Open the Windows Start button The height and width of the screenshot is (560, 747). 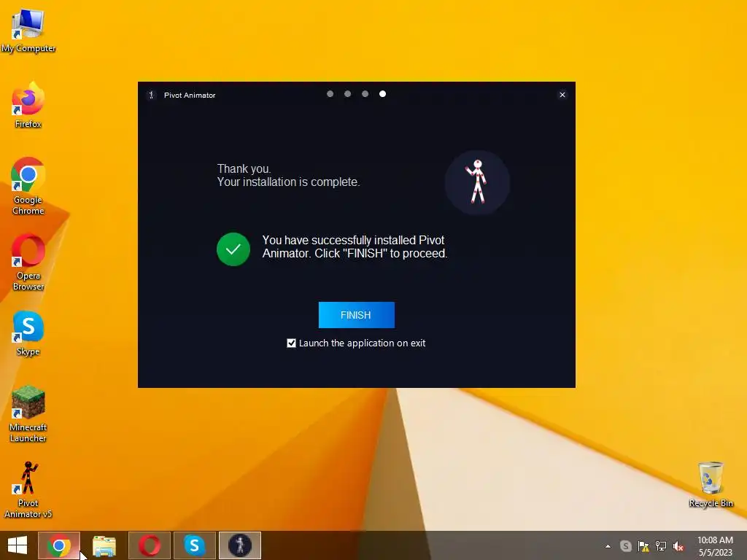(18, 545)
